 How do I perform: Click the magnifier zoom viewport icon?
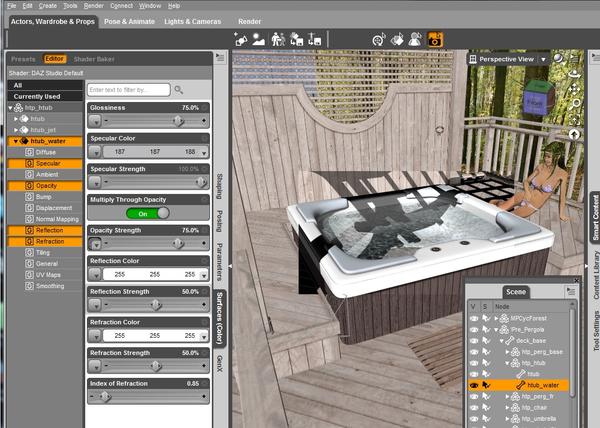tap(574, 104)
